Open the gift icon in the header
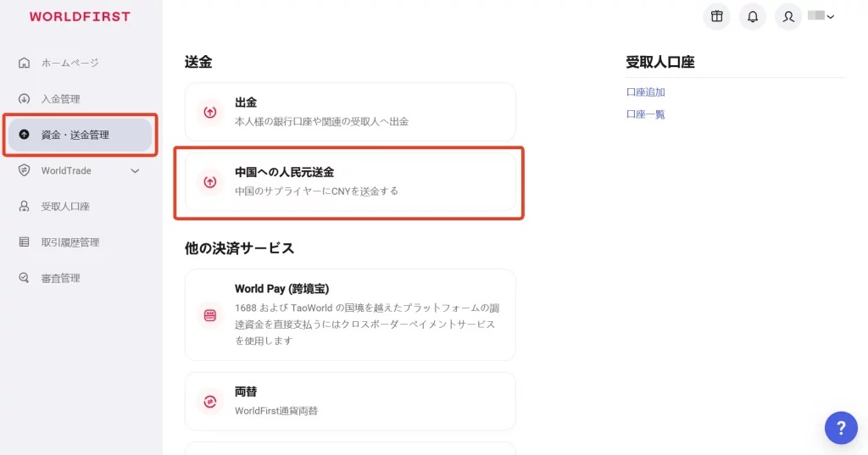This screenshot has height=455, width=868. coord(717,17)
